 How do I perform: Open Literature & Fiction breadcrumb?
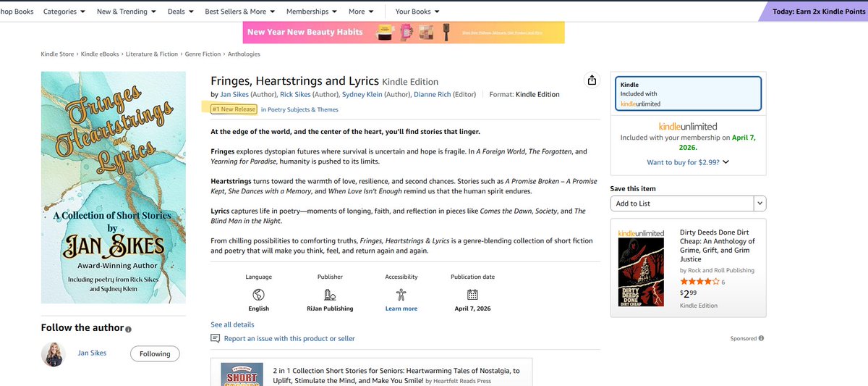pos(152,54)
